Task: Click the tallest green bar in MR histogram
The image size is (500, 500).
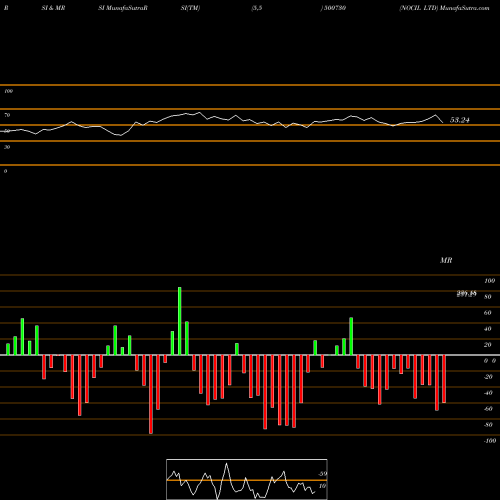Action: pos(180,321)
